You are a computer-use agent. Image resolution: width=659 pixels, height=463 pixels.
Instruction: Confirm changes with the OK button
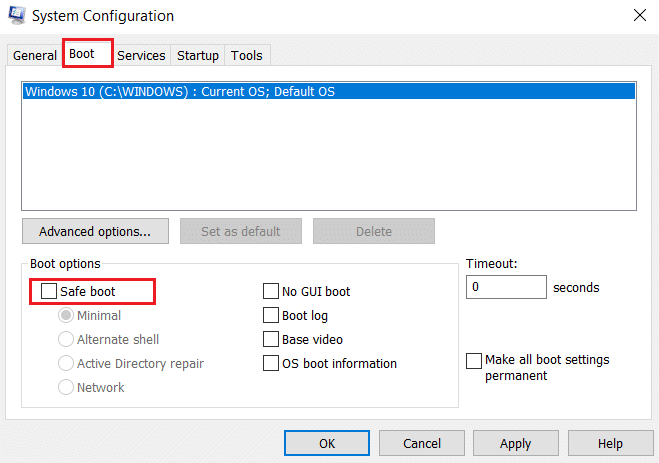click(327, 443)
